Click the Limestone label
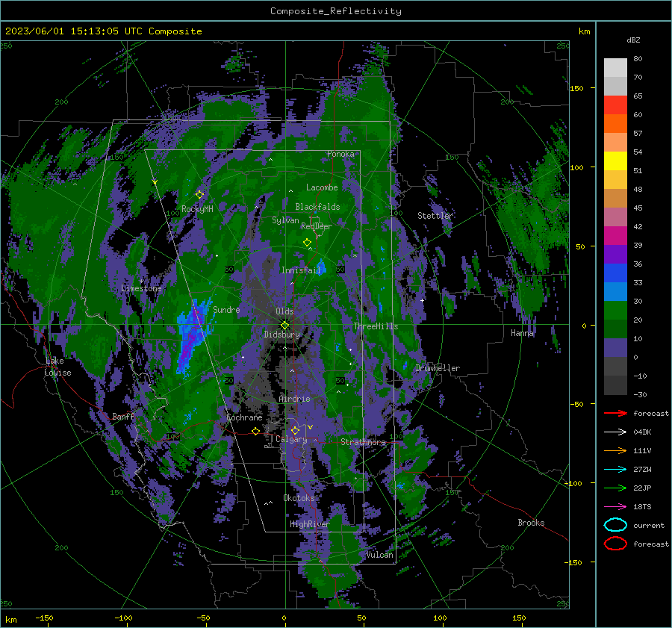672x628 pixels. (x=141, y=288)
